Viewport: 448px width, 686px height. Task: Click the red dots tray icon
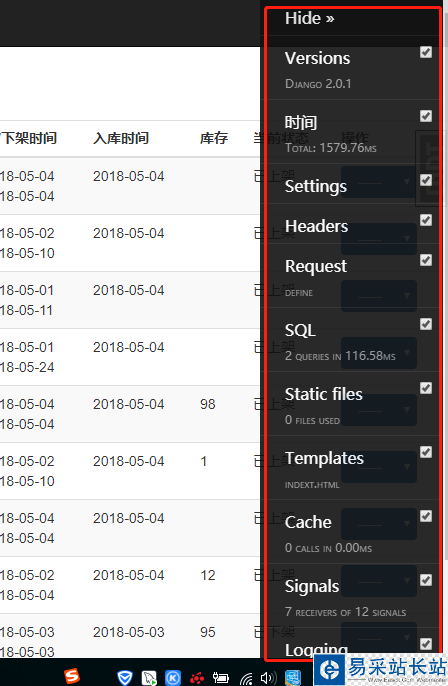196,678
